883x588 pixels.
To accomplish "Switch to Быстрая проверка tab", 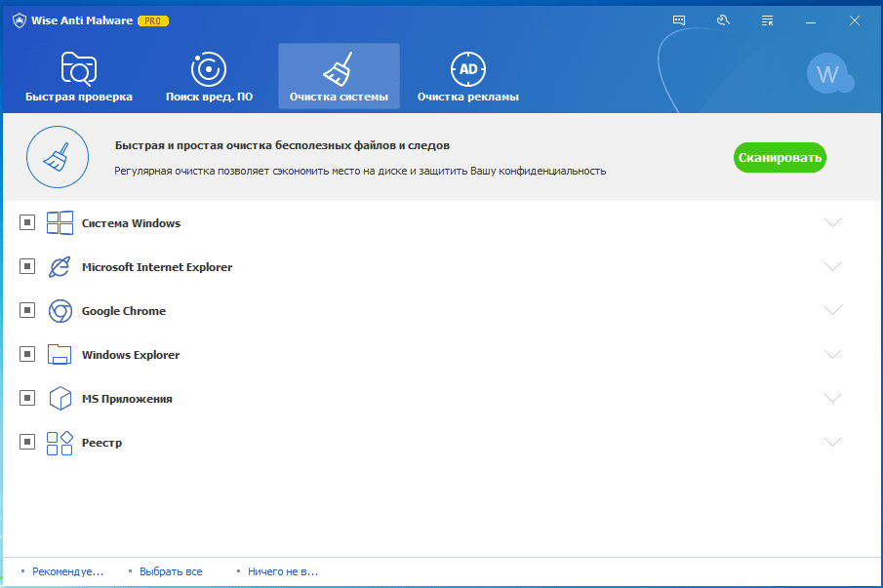I will point(79,76).
